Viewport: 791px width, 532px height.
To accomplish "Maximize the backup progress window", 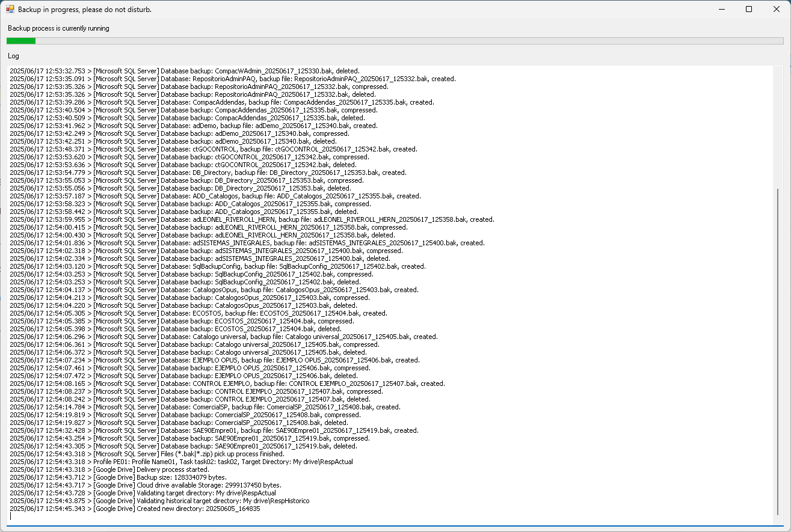I will (749, 9).
